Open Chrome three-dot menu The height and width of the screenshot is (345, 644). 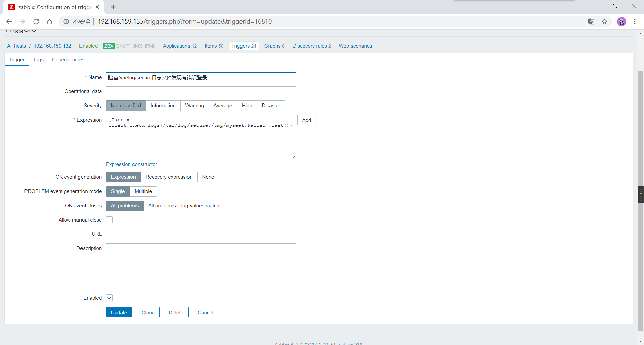tap(635, 22)
